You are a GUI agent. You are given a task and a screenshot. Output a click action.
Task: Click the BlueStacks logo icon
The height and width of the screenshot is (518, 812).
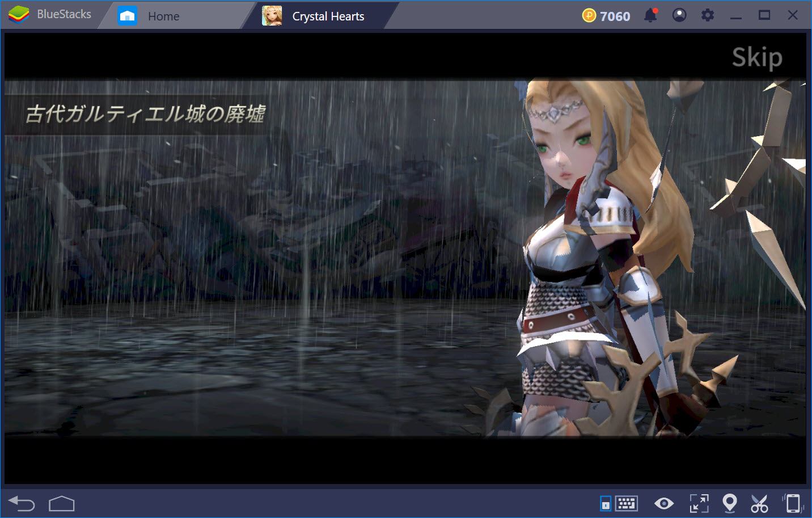point(19,14)
